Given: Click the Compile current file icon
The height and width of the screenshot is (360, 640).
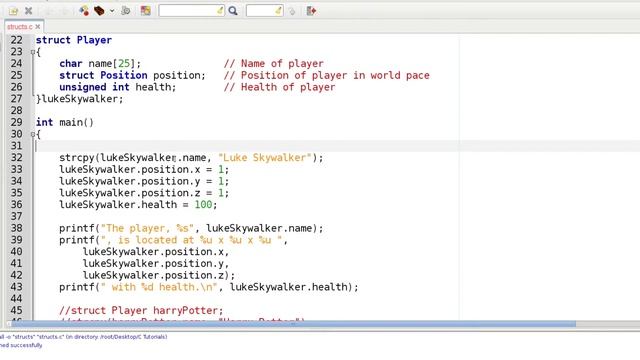Looking at the screenshot, I should point(84,11).
